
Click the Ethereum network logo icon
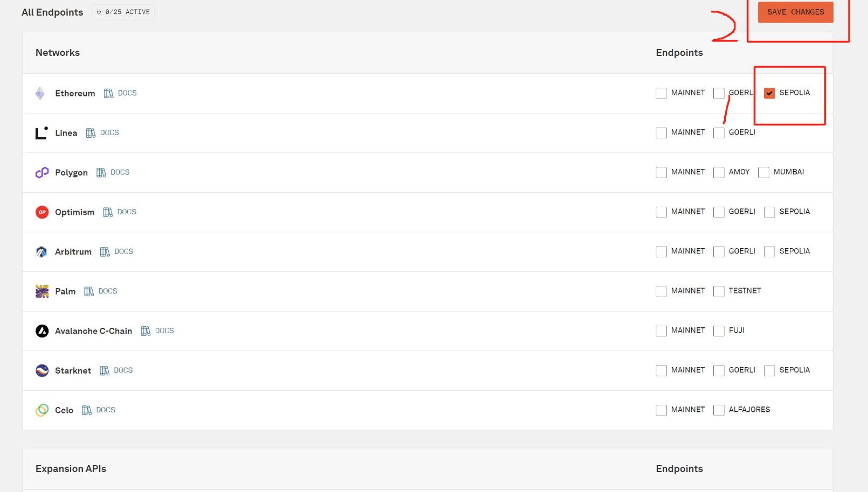coord(40,94)
